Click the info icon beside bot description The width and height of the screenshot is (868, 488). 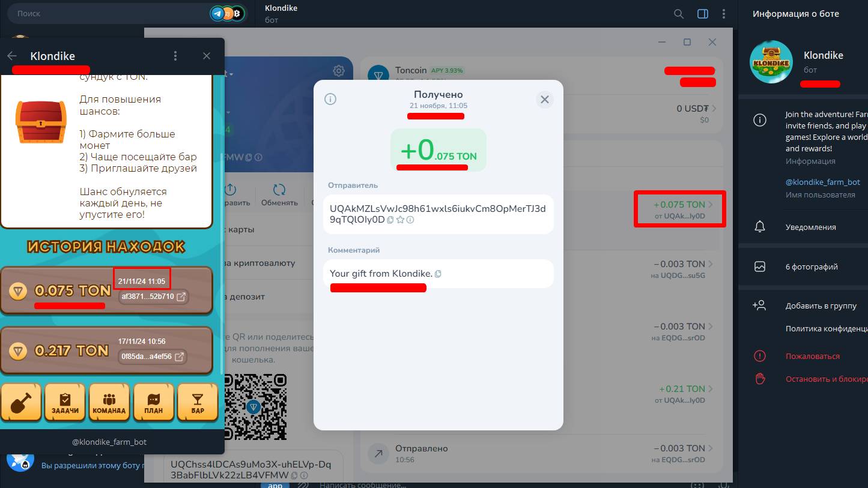(x=760, y=120)
